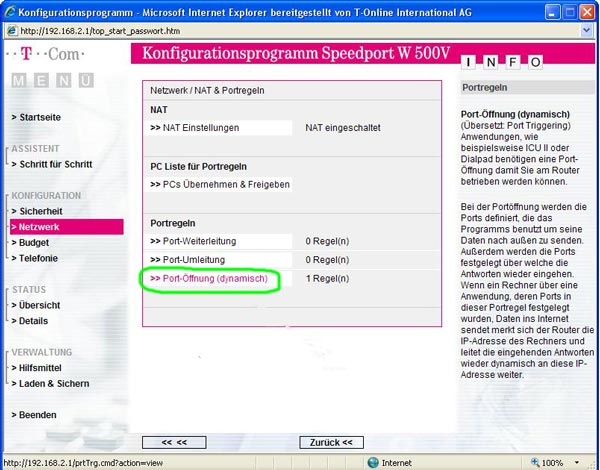Click the Zurück << button
This screenshot has height=470, width=600.
pyautogui.click(x=331, y=442)
